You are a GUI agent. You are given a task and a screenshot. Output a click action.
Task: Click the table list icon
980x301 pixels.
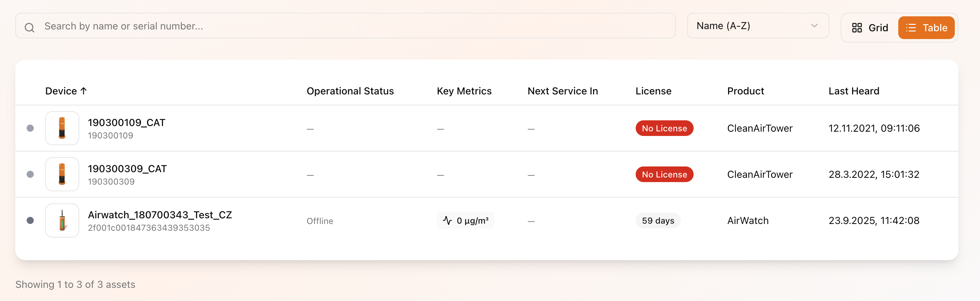click(911, 28)
